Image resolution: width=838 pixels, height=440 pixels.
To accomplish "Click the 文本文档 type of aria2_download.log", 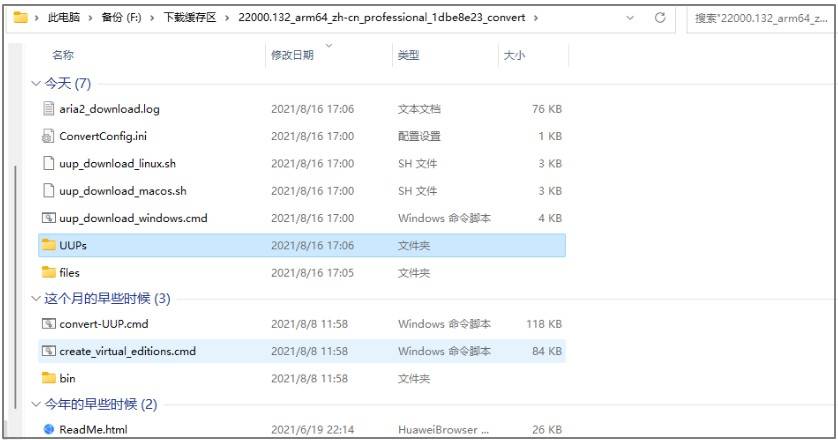I will (419, 109).
